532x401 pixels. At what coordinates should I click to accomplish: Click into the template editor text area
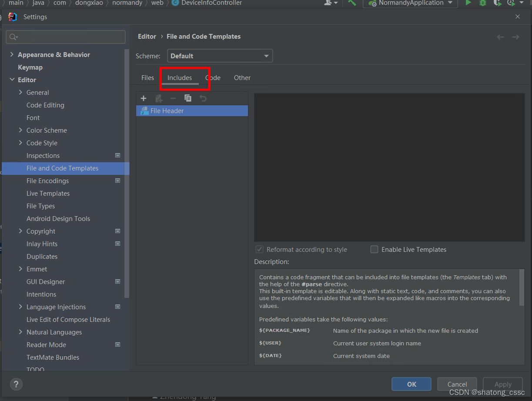click(389, 167)
